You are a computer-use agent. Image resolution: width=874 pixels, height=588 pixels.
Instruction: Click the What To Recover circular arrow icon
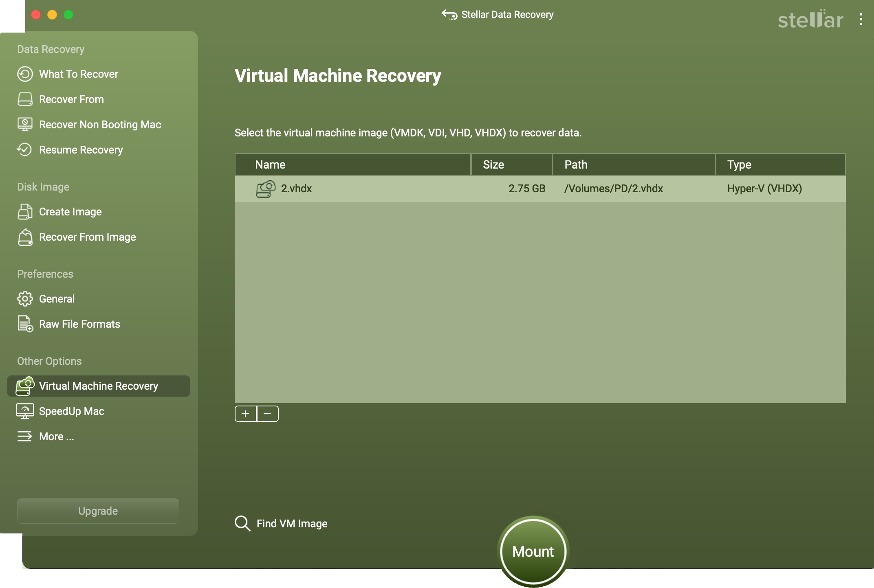click(x=25, y=74)
